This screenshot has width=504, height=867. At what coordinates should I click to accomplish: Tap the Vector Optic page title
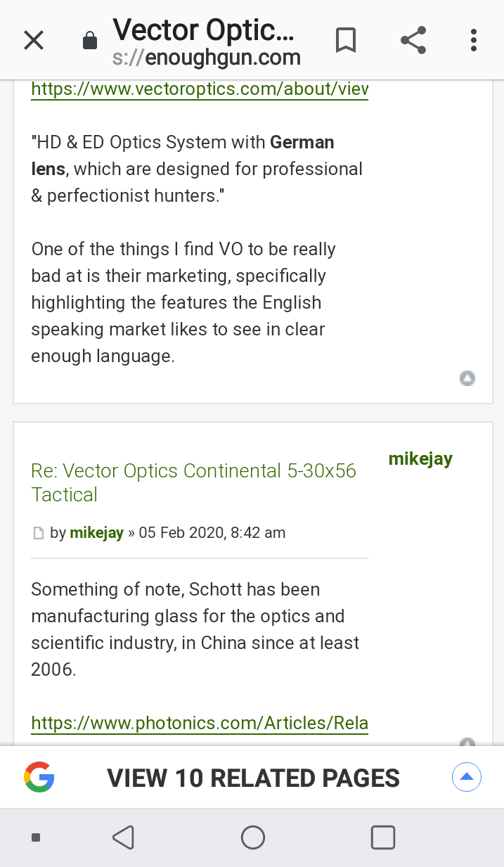tap(203, 30)
